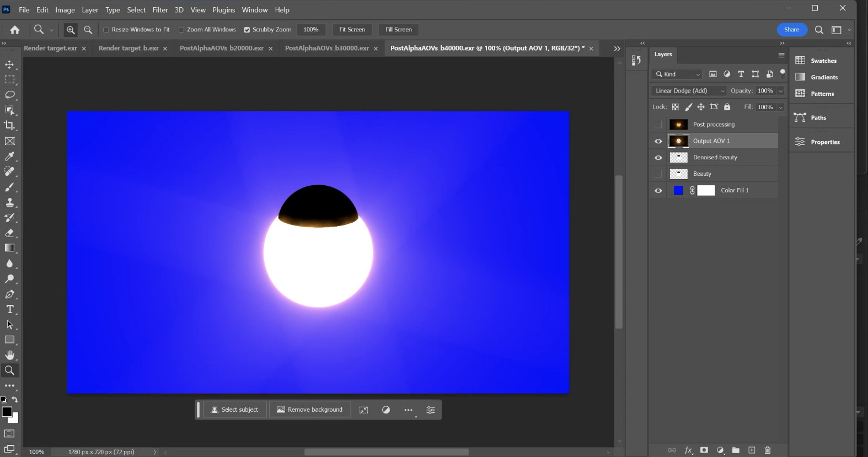This screenshot has width=868, height=457.
Task: Select the Move tool
Action: click(x=9, y=64)
